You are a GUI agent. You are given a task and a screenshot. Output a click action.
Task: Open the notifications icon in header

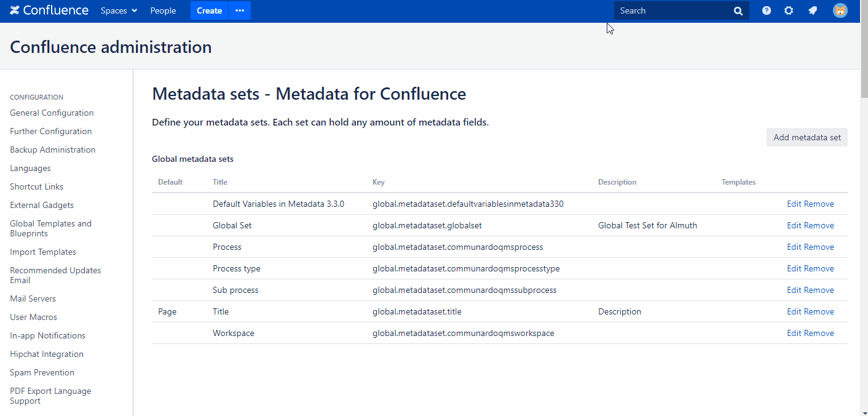click(813, 10)
